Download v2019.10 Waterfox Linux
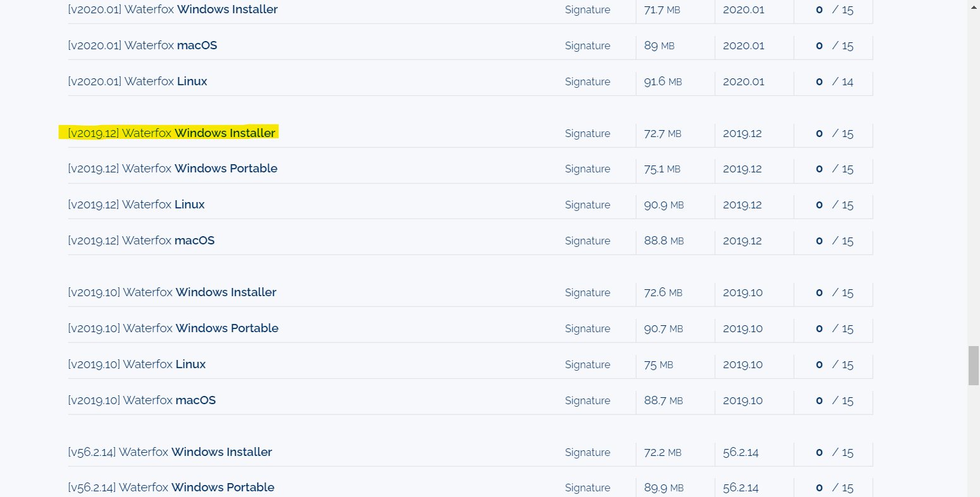Viewport: 980px width, 497px height. click(x=136, y=364)
